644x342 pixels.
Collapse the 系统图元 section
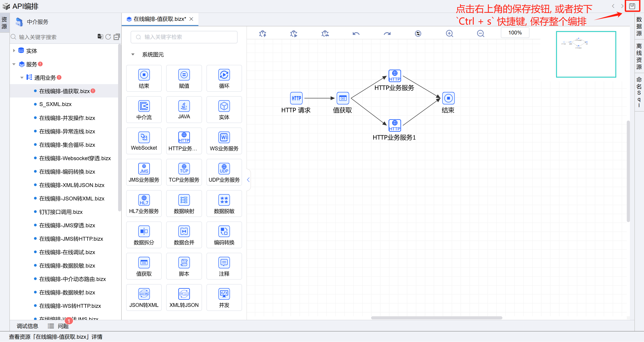133,55
